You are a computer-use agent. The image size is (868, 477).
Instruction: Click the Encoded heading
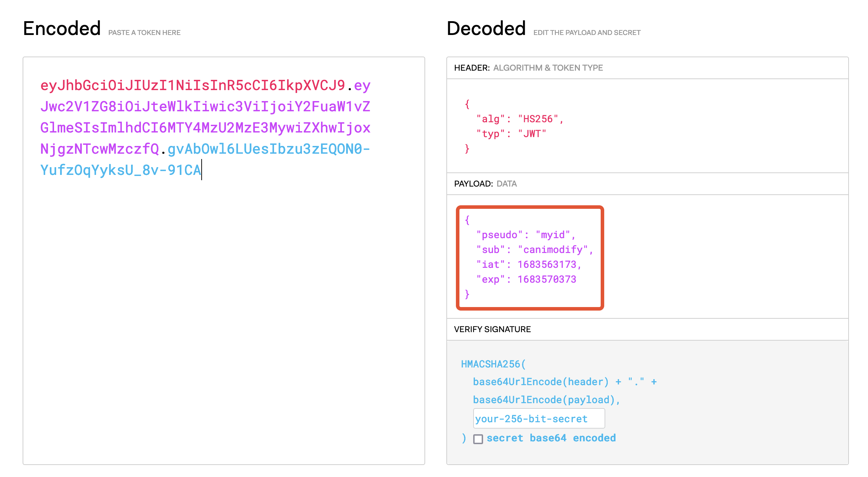point(62,28)
